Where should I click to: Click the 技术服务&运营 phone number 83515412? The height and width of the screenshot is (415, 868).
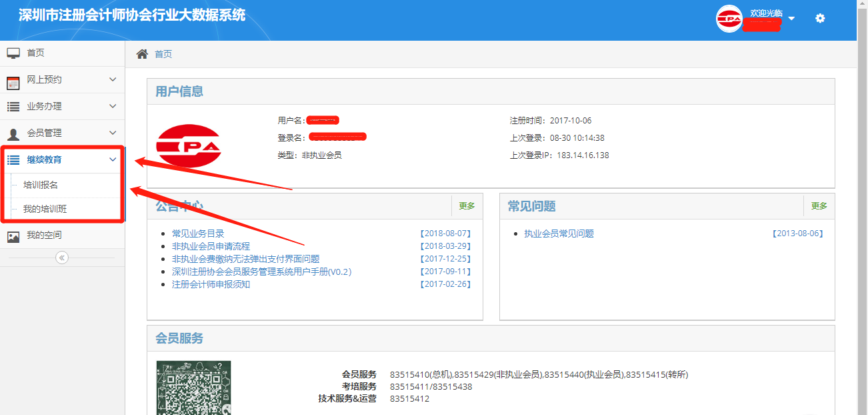tap(409, 398)
